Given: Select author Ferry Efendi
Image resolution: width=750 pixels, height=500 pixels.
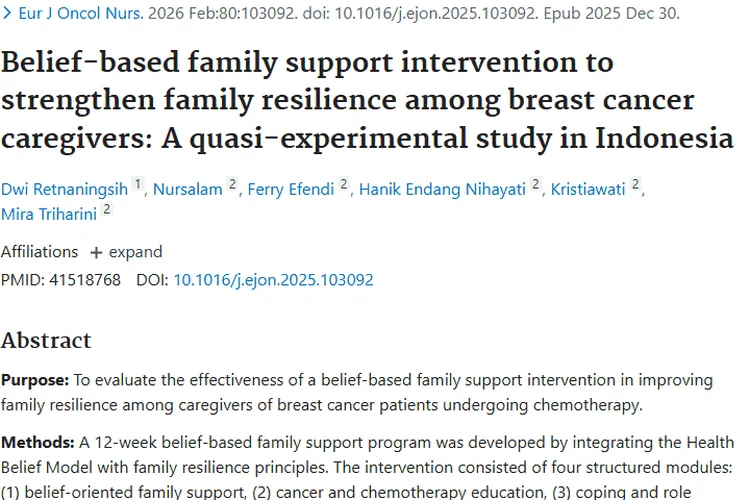Looking at the screenshot, I should (x=293, y=189).
